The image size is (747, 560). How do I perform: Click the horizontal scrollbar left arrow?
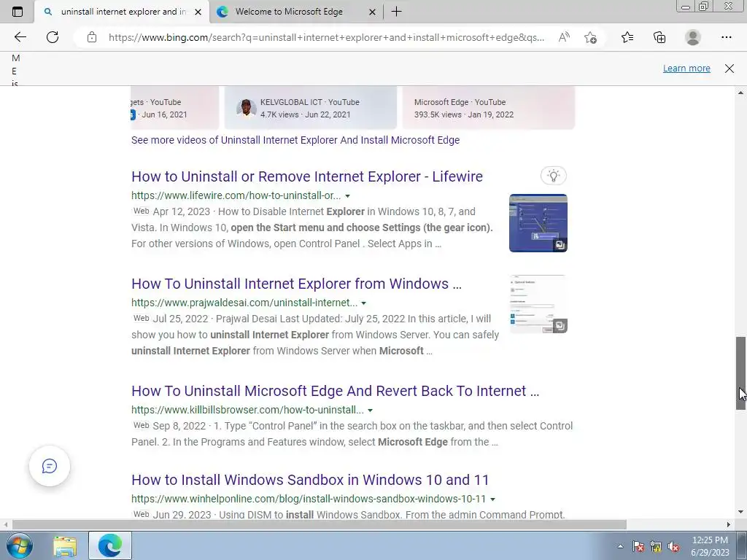point(5,524)
